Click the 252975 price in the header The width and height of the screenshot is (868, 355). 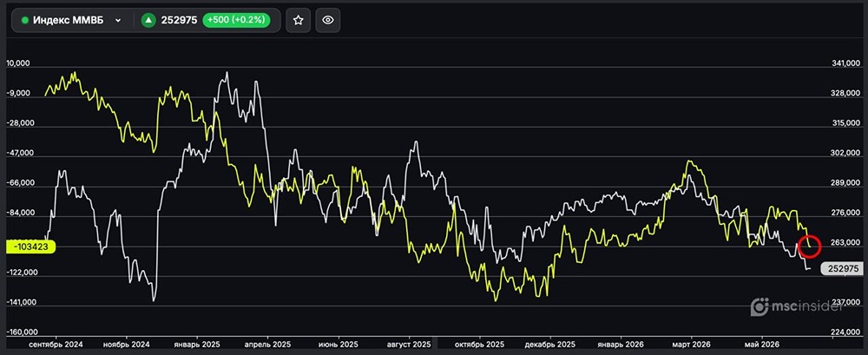[179, 21]
